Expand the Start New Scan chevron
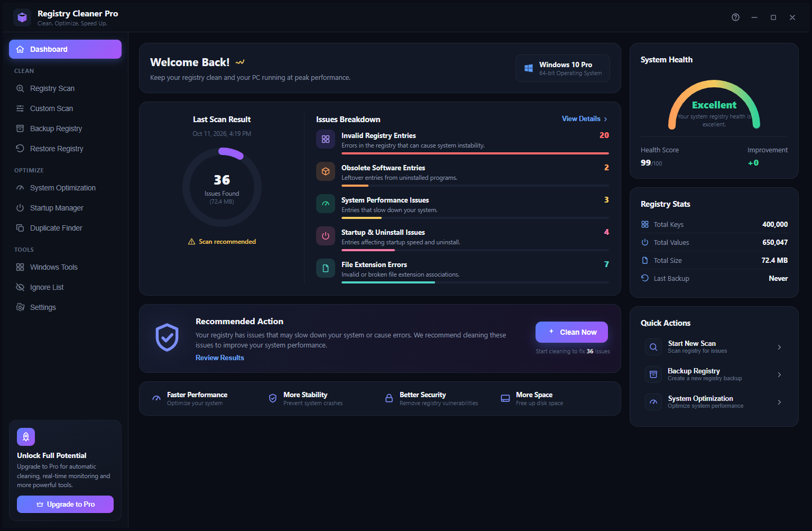Image resolution: width=812 pixels, height=531 pixels. pyautogui.click(x=779, y=347)
